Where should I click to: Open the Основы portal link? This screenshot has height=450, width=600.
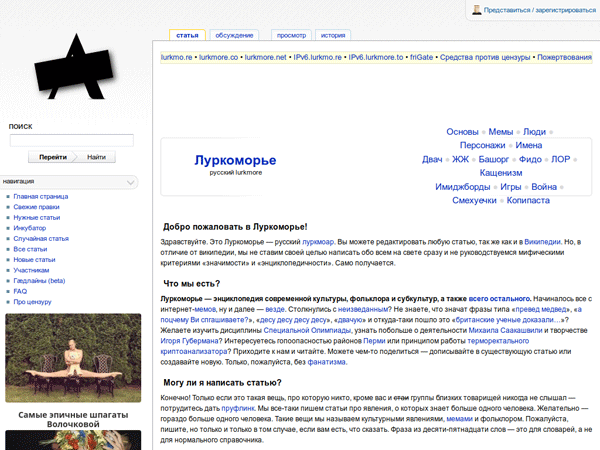[462, 132]
